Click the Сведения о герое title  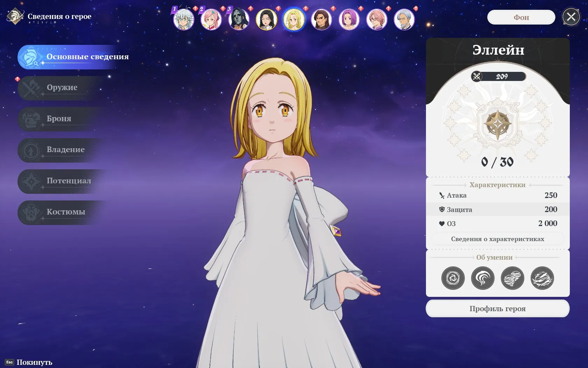[59, 16]
